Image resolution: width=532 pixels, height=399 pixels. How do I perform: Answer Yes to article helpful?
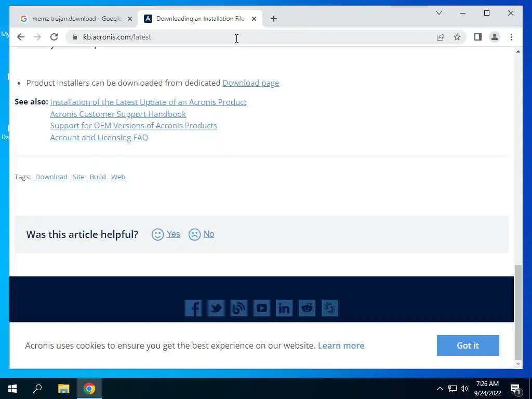(x=174, y=234)
